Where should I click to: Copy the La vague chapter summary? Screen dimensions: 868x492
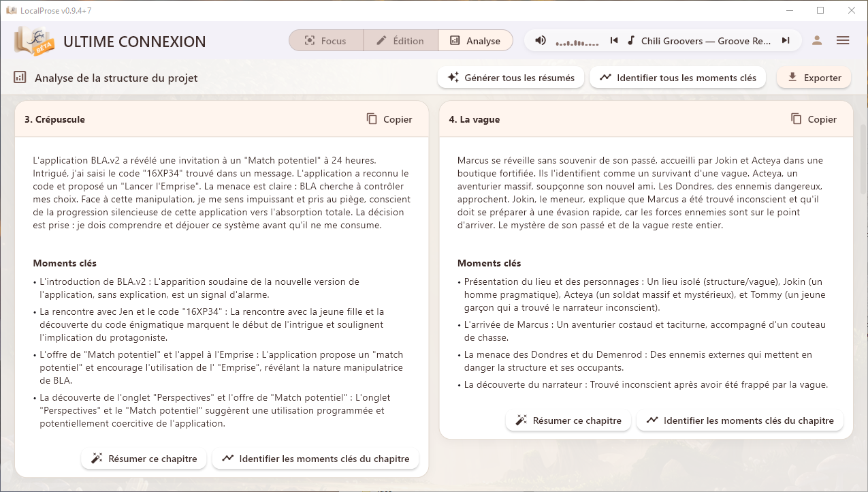(x=814, y=119)
